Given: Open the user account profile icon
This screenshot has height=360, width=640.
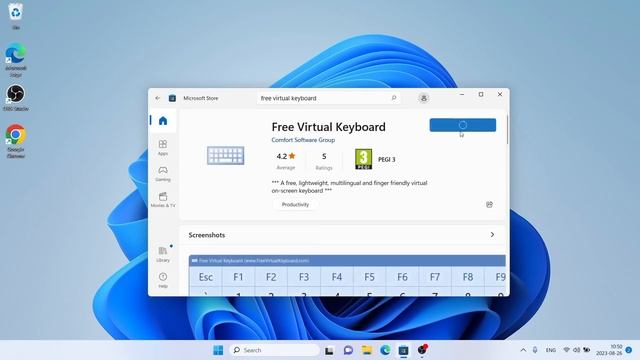Looking at the screenshot, I should tap(424, 98).
